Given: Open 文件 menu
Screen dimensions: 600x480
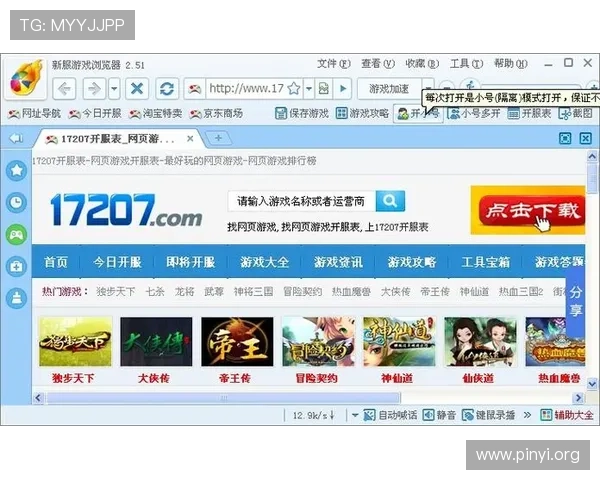Looking at the screenshot, I should (x=333, y=64).
